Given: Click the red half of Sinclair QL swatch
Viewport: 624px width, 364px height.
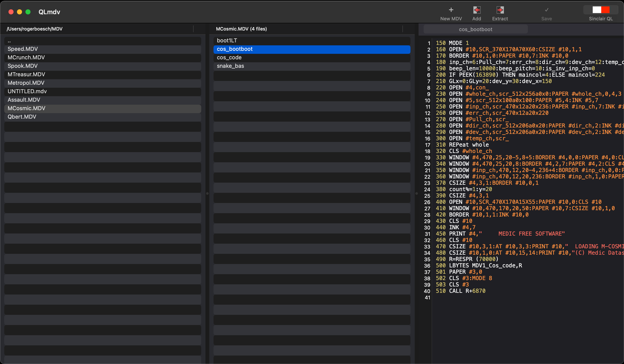Looking at the screenshot, I should pos(605,10).
